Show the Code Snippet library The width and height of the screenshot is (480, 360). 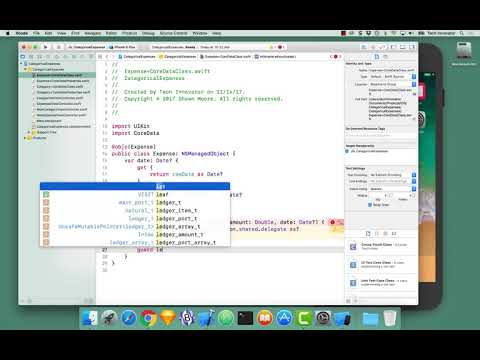point(377,234)
